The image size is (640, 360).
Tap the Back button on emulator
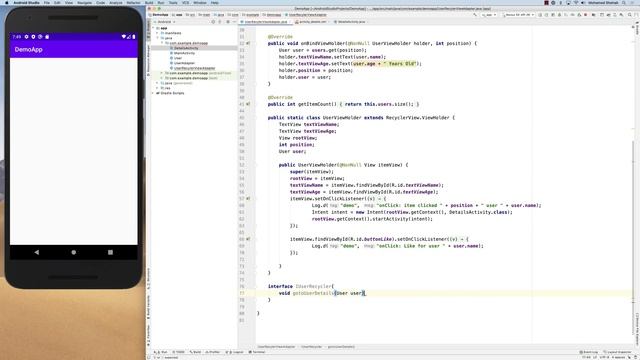click(x=37, y=252)
